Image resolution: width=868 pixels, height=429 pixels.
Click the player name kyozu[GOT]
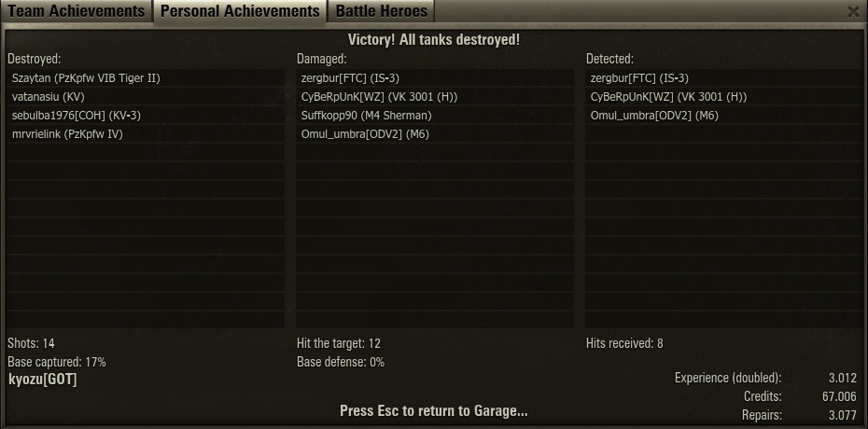[43, 380]
